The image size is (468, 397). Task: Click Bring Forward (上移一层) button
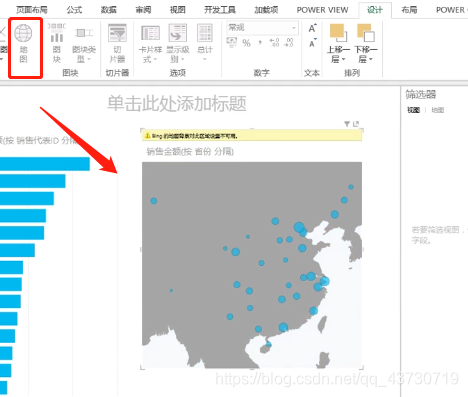click(338, 43)
